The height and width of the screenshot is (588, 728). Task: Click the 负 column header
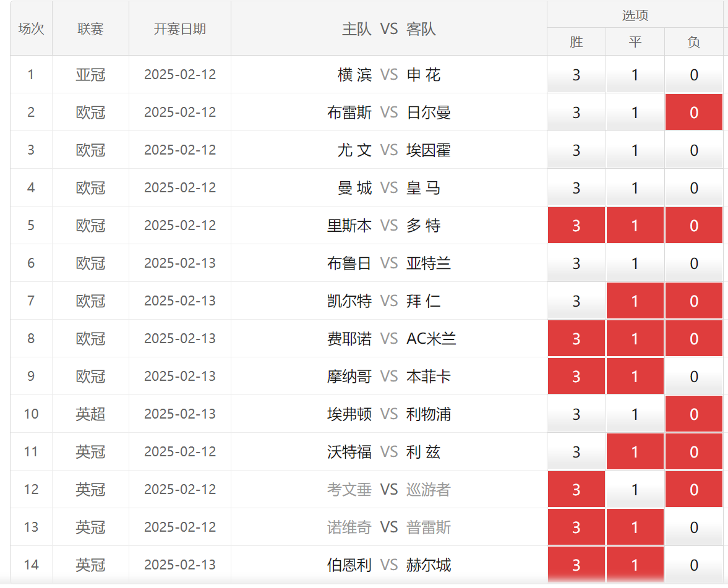point(693,42)
